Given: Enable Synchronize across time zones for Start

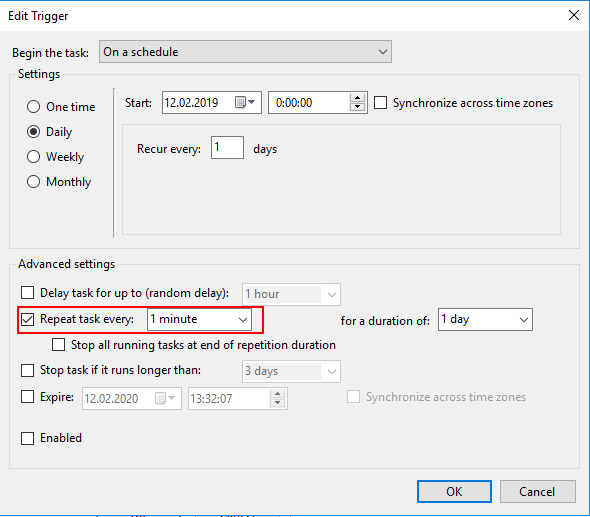Looking at the screenshot, I should (x=380, y=102).
